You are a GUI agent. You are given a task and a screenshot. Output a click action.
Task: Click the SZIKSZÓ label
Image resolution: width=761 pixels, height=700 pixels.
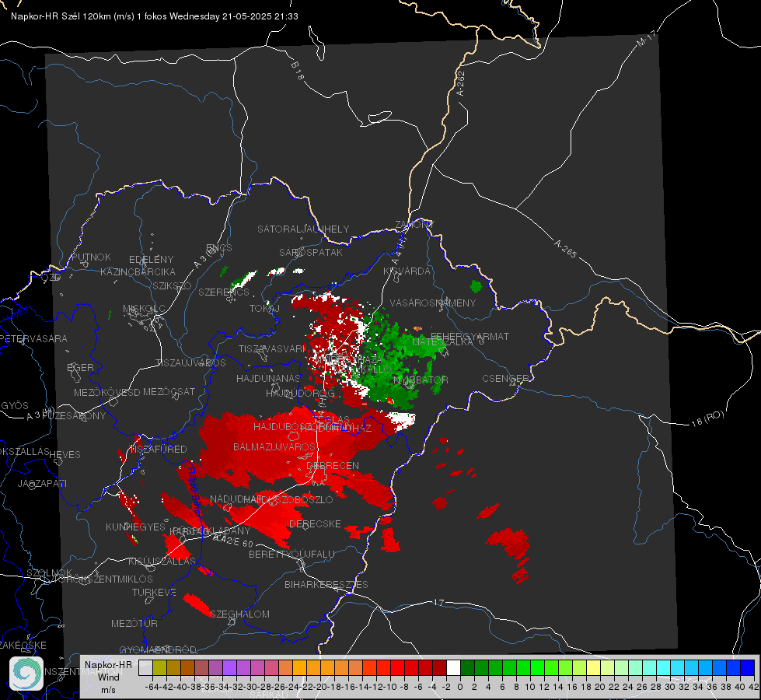pos(173,285)
